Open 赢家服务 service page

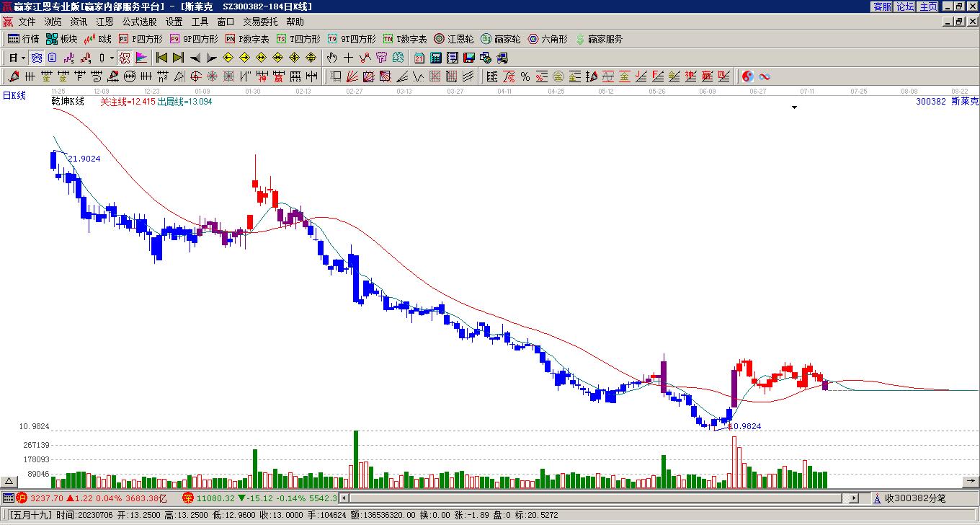599,39
